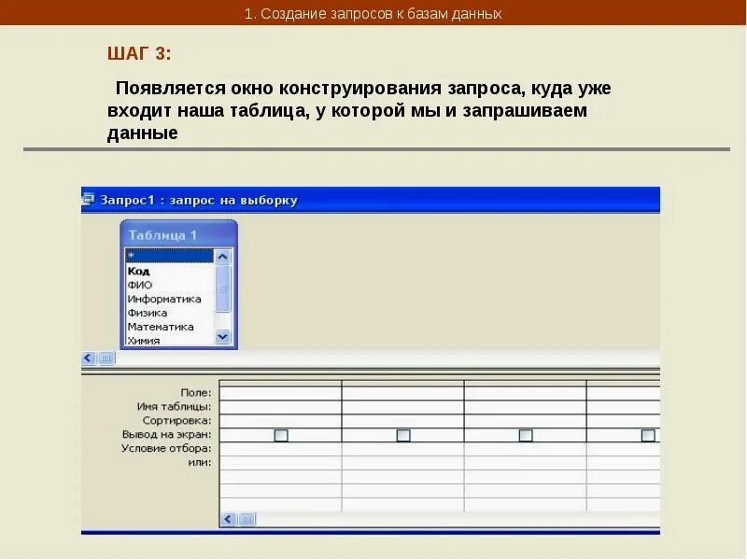Viewport: 747px width, 560px height.
Task: Select the Код field in Таблица 1
Action: [x=138, y=272]
